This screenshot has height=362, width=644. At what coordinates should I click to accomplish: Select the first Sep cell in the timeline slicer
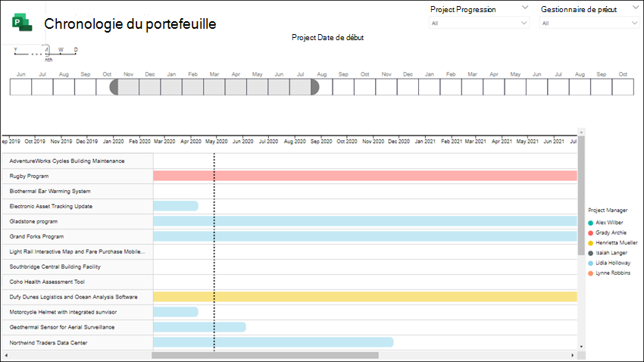click(86, 87)
